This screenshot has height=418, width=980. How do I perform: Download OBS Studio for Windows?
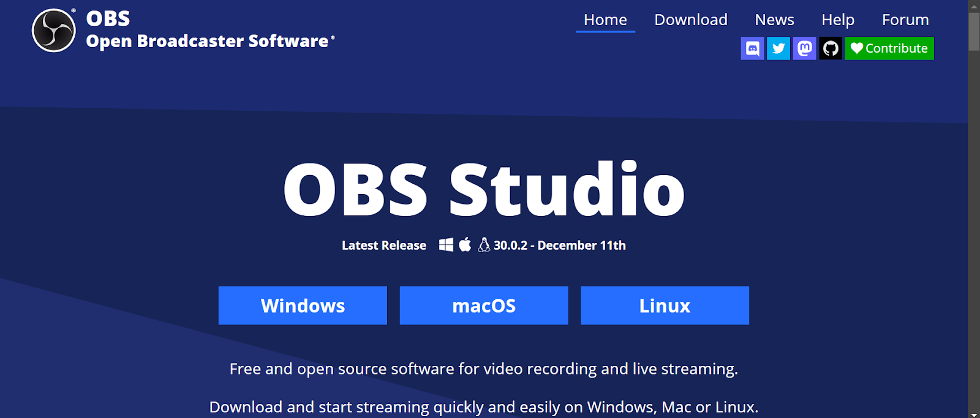(x=303, y=305)
